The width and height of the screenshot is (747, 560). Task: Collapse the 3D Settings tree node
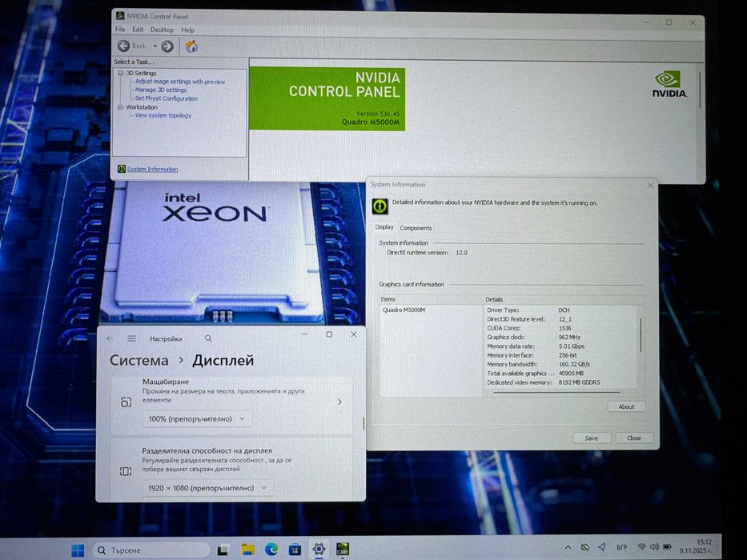tap(121, 74)
